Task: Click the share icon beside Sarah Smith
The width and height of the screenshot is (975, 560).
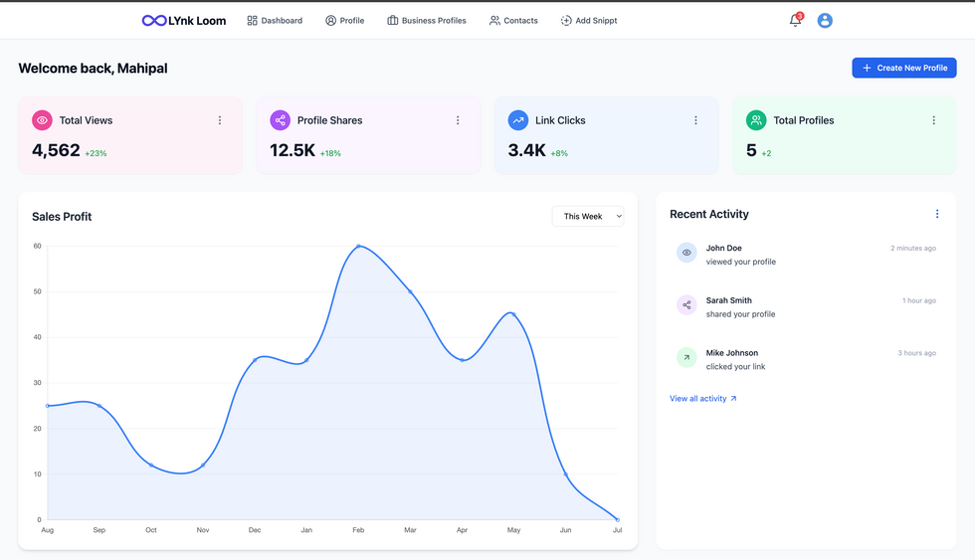Action: point(686,304)
